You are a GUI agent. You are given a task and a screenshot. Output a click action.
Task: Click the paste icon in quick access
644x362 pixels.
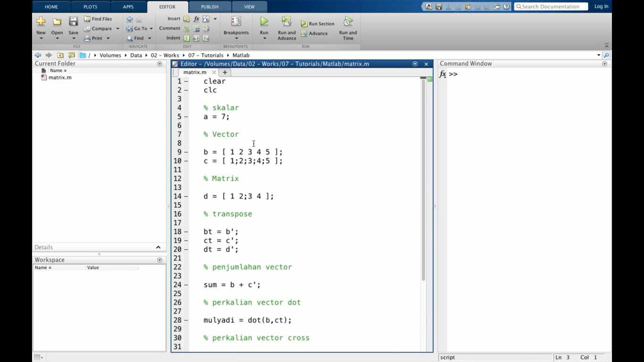click(468, 7)
